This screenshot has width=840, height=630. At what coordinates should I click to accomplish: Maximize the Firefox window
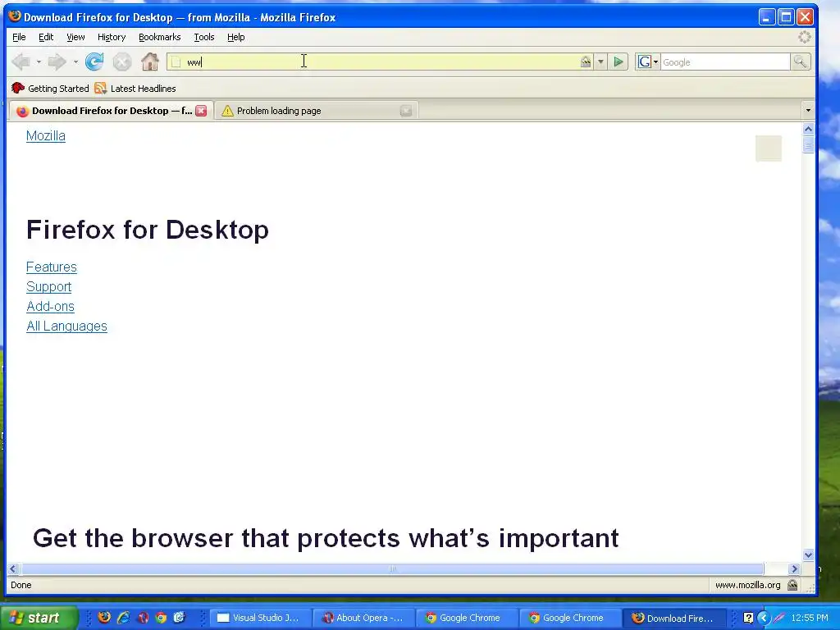[x=786, y=17]
